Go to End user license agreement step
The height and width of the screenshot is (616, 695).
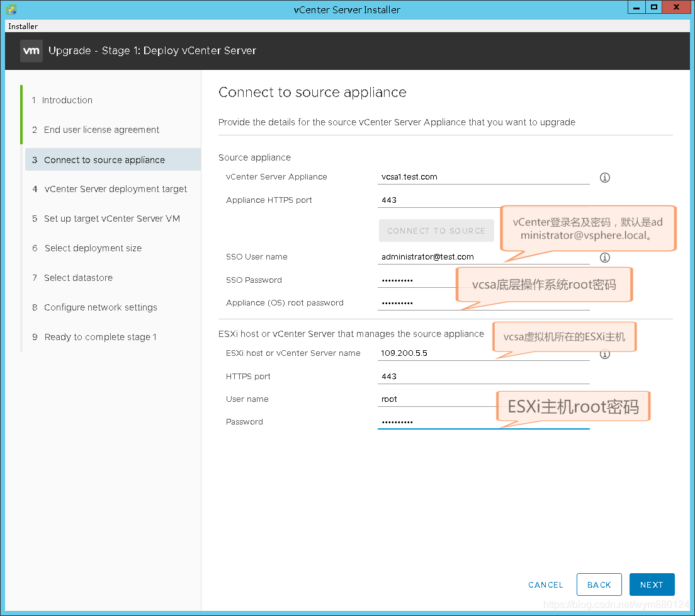coord(101,130)
